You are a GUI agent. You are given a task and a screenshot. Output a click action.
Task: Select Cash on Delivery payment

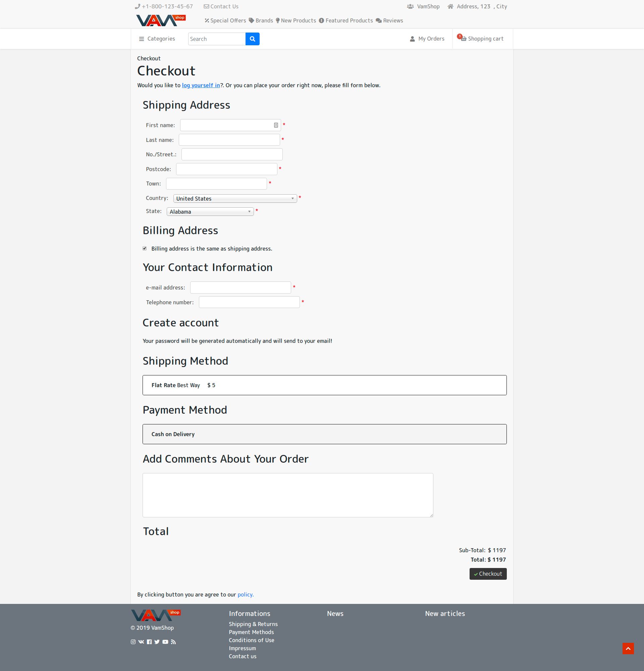[324, 434]
